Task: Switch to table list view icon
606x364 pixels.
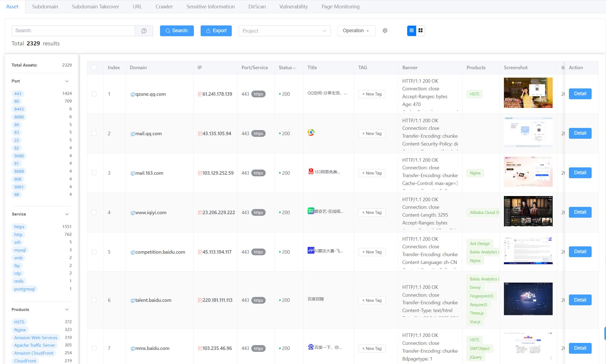Action: pyautogui.click(x=412, y=31)
